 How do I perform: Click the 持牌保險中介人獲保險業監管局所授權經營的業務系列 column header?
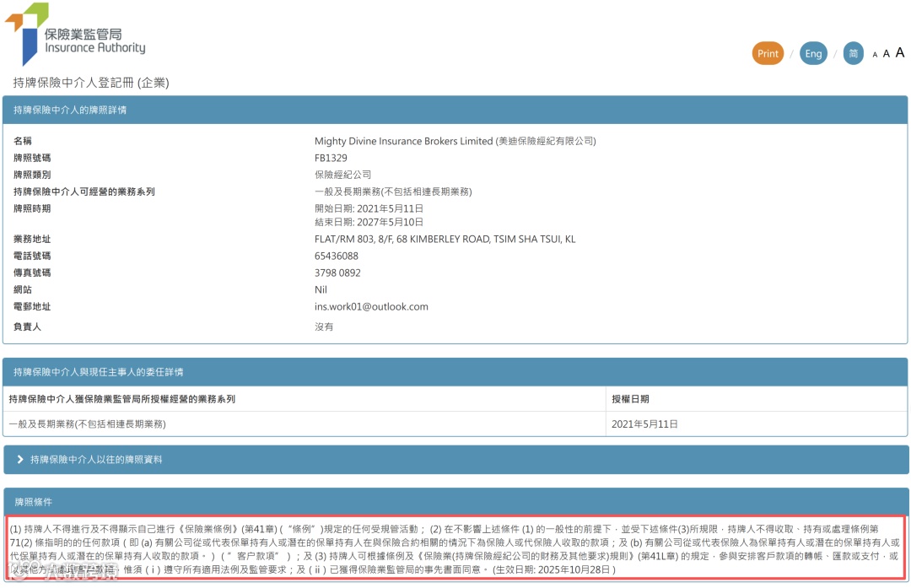pyautogui.click(x=122, y=399)
